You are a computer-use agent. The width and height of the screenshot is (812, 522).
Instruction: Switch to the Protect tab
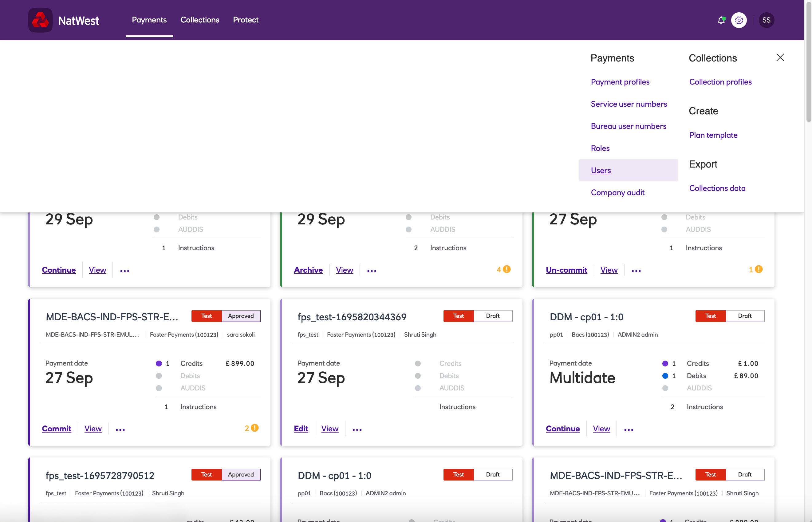[x=246, y=20]
